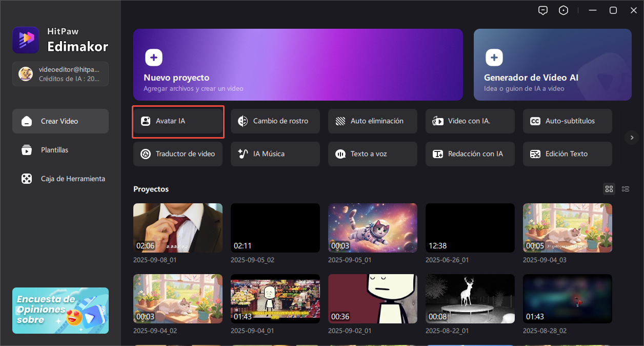Start Auto-subtítulos tool
Viewport: 644px width, 346px height.
[x=567, y=121]
